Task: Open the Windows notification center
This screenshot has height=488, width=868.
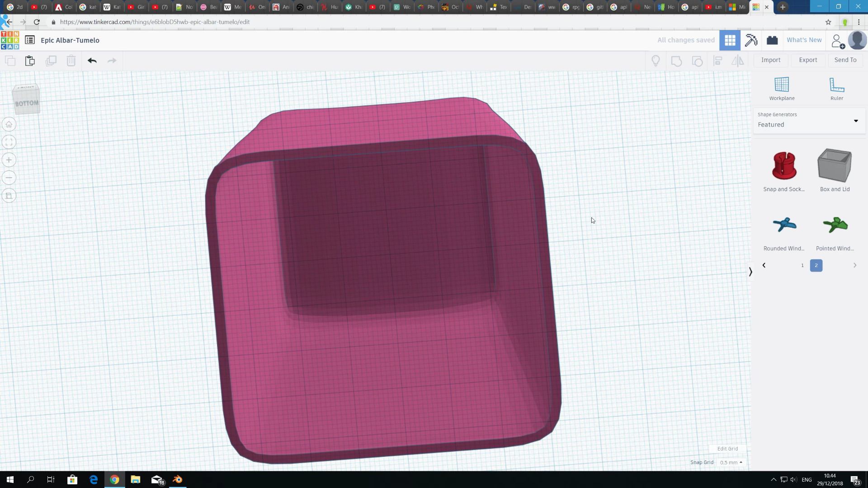Action: coord(855,479)
